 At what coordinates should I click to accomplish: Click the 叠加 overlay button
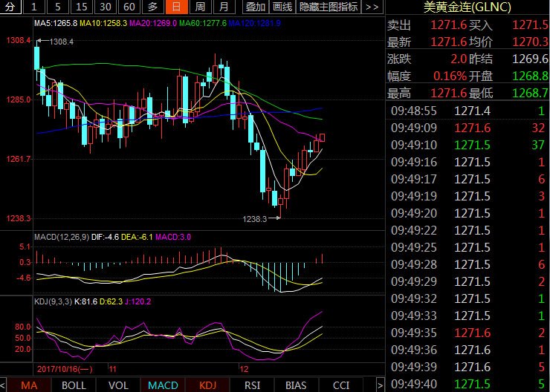pyautogui.click(x=256, y=7)
